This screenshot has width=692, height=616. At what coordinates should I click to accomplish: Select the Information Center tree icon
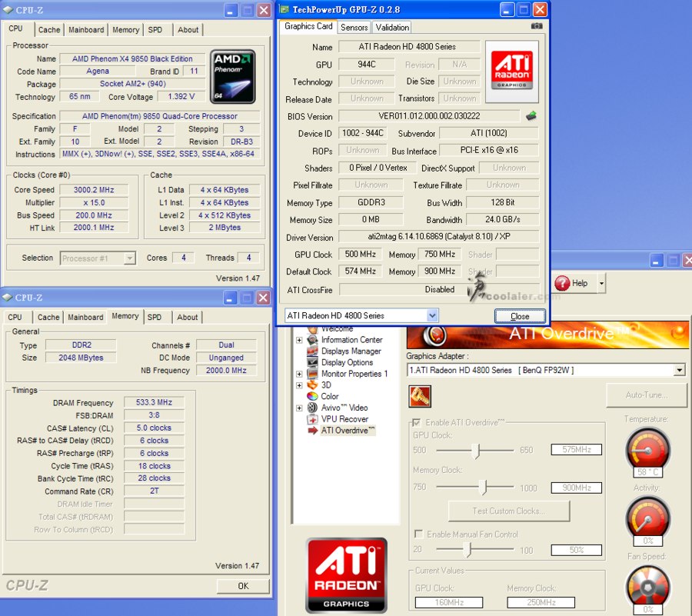click(x=312, y=340)
